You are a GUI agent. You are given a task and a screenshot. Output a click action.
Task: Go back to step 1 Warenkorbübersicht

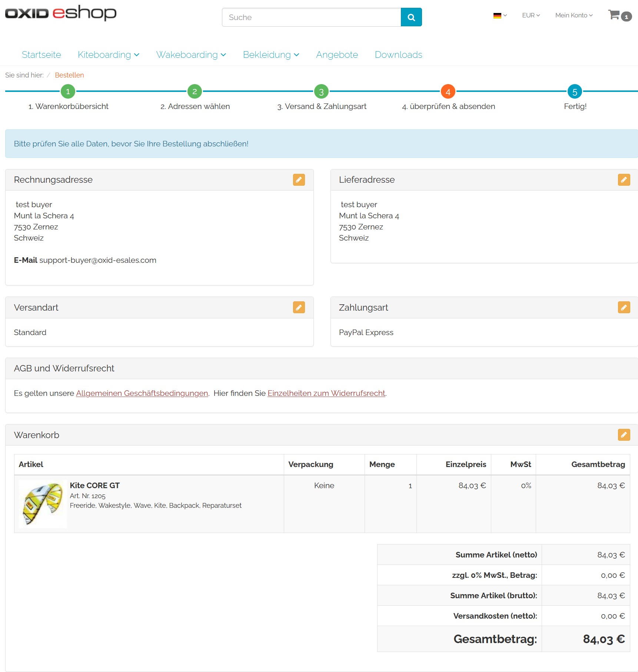[68, 92]
